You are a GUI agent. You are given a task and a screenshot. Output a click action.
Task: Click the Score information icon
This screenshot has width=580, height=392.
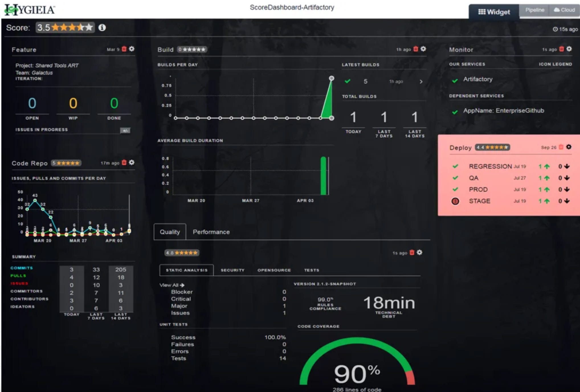[103, 28]
